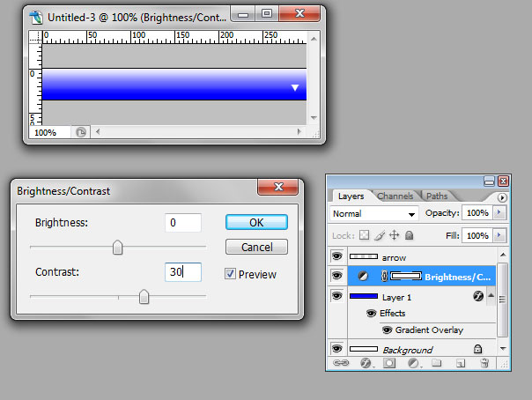Create a new group folder icon
The height and width of the screenshot is (400, 532).
click(437, 363)
